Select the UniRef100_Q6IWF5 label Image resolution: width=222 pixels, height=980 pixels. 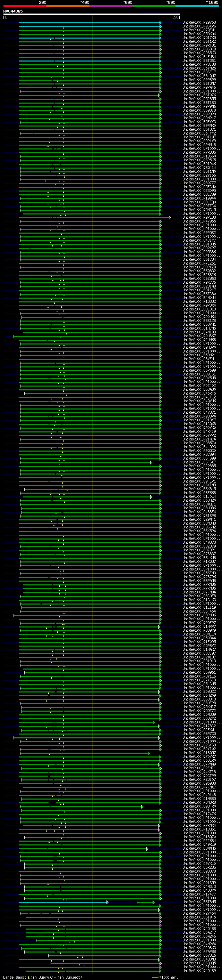[199, 917]
